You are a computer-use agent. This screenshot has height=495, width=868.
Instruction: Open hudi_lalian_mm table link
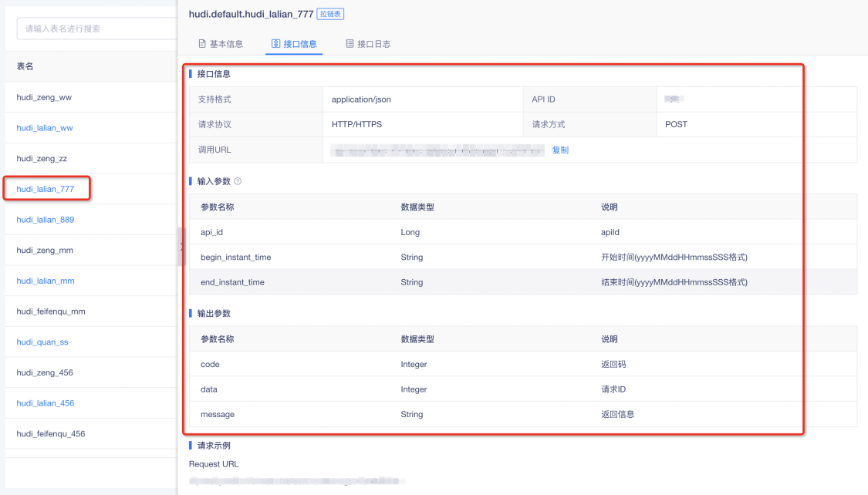(46, 281)
